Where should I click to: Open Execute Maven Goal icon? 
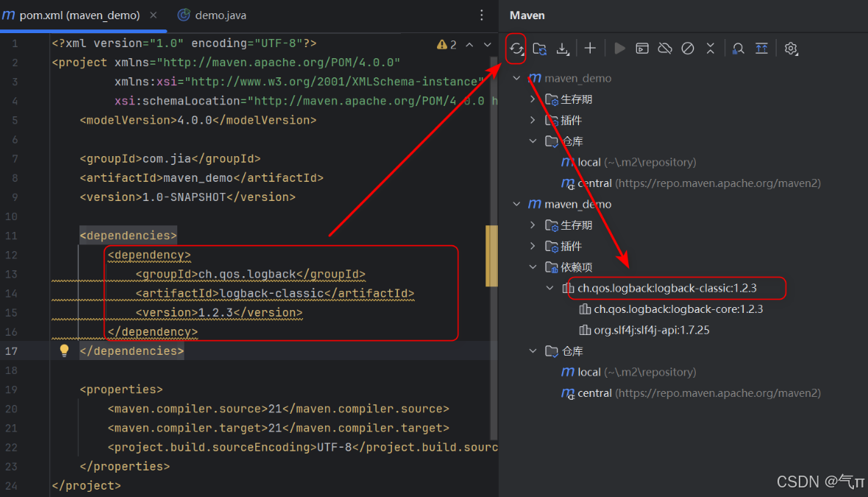coord(642,49)
